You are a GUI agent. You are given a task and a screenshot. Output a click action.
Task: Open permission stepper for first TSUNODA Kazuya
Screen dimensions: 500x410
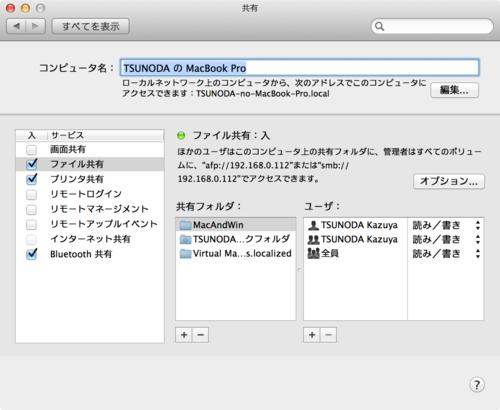tap(478, 225)
